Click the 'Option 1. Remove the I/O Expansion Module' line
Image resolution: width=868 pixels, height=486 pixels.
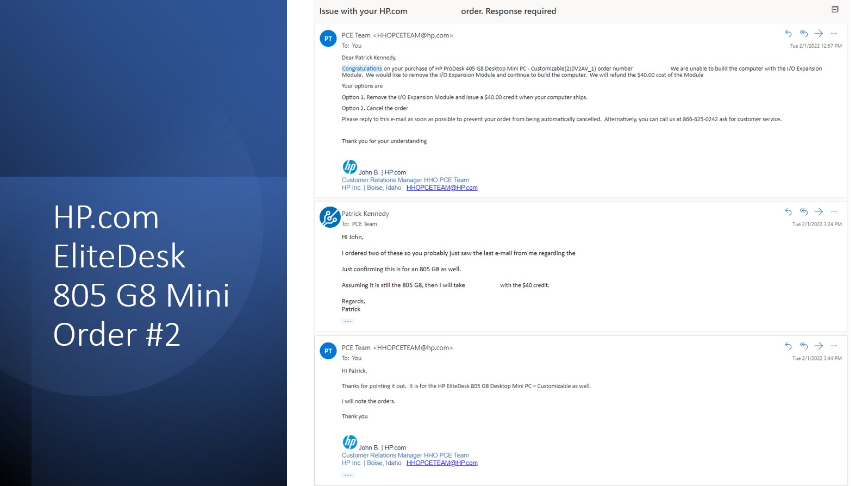(x=465, y=97)
